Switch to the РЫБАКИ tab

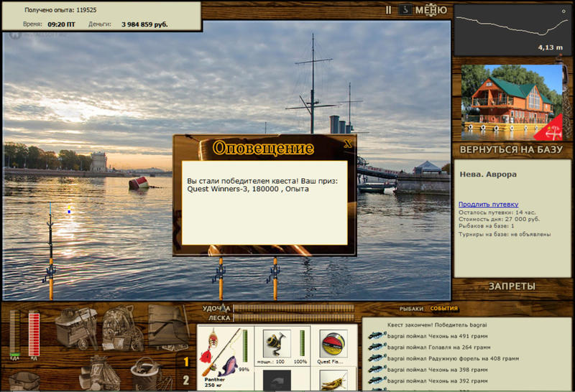411,309
